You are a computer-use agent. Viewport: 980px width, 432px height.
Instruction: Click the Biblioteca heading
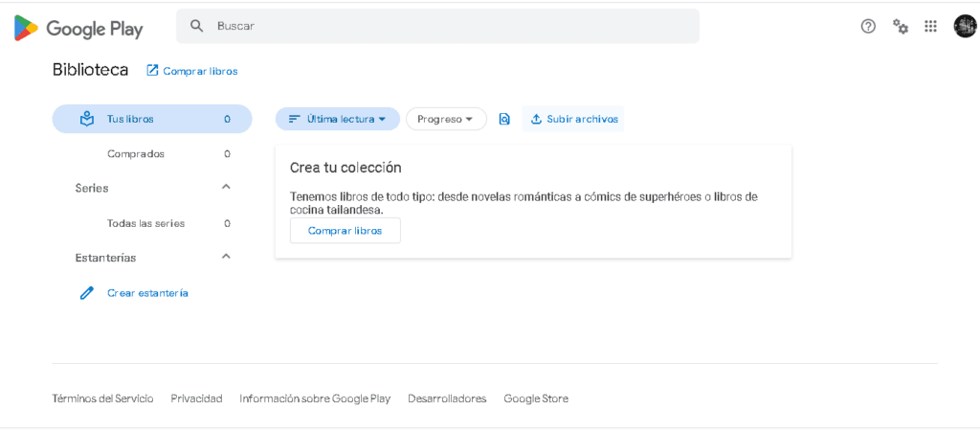91,70
